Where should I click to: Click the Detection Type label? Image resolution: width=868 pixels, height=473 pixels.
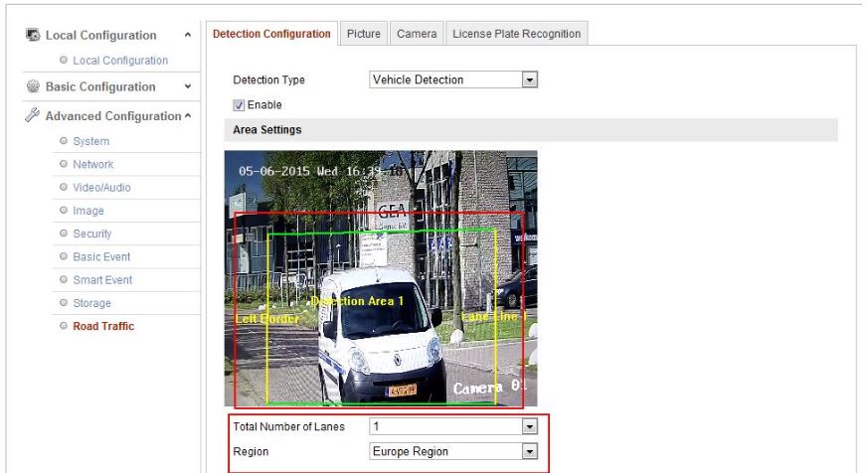click(269, 79)
